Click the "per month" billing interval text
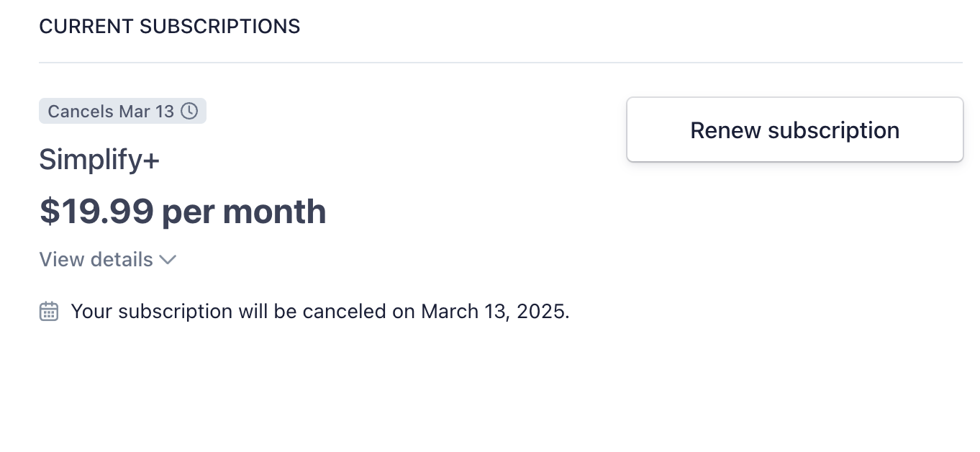Image resolution: width=980 pixels, height=452 pixels. click(x=244, y=212)
